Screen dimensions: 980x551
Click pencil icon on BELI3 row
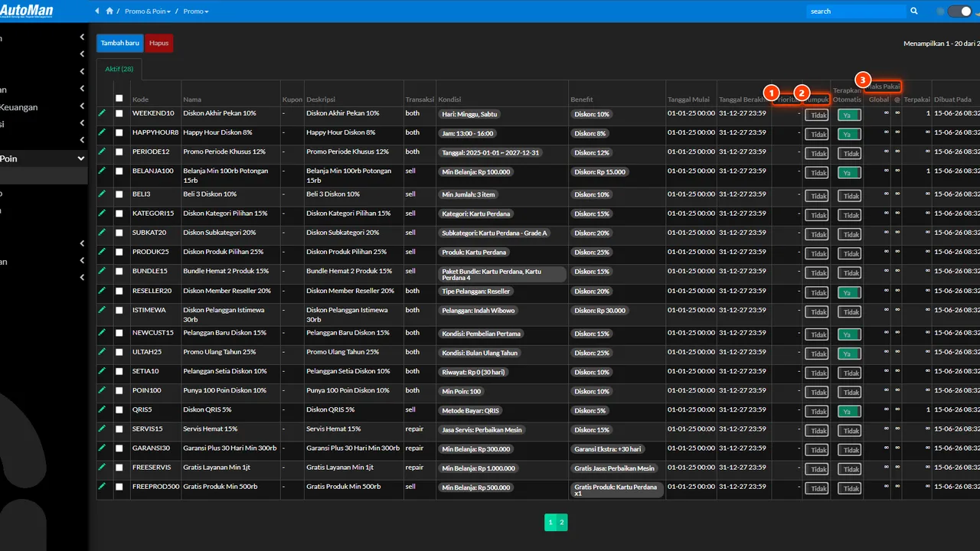click(x=102, y=194)
